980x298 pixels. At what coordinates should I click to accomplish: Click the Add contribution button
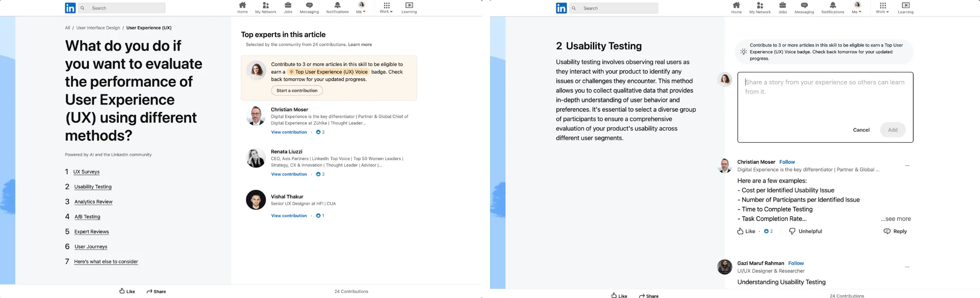tap(892, 130)
